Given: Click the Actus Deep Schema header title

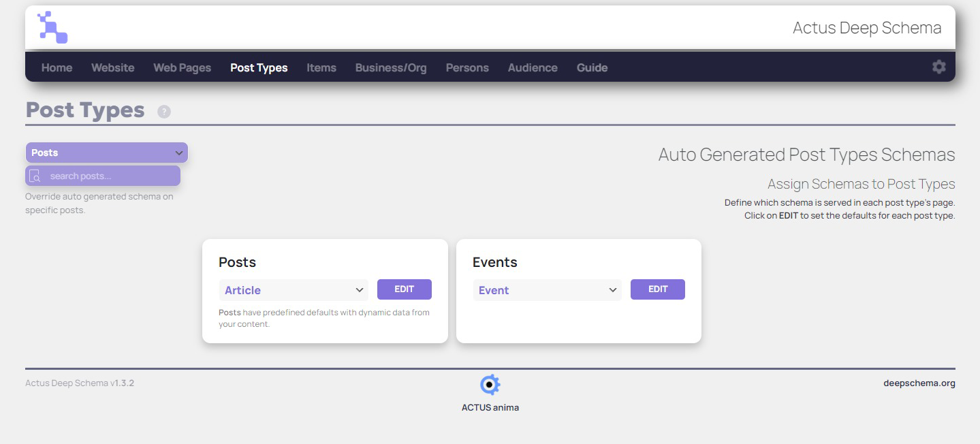Looking at the screenshot, I should pyautogui.click(x=867, y=28).
